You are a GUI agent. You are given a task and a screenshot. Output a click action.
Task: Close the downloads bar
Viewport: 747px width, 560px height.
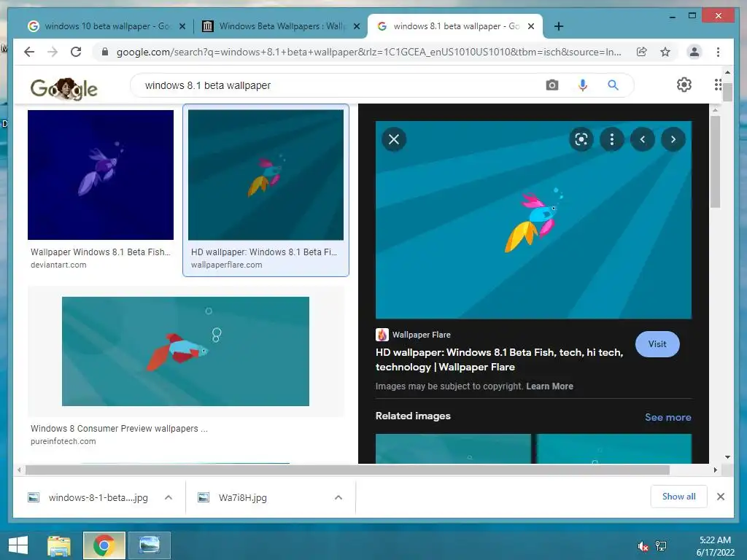click(x=721, y=497)
